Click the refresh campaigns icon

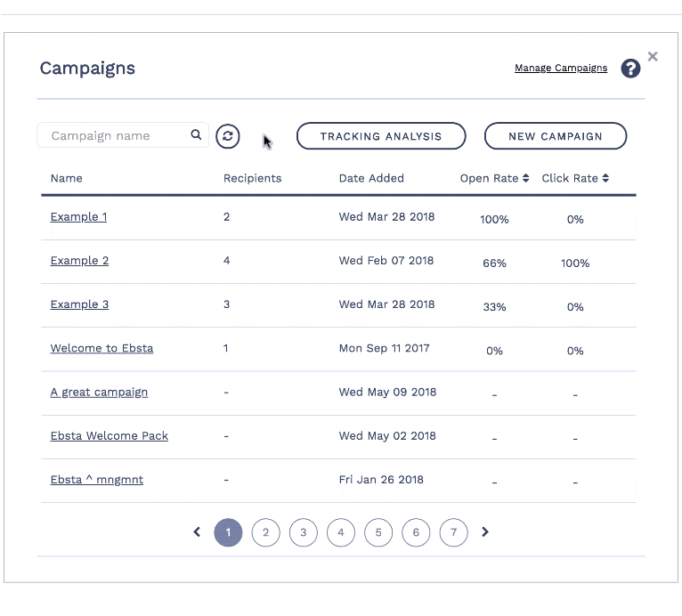point(228,136)
